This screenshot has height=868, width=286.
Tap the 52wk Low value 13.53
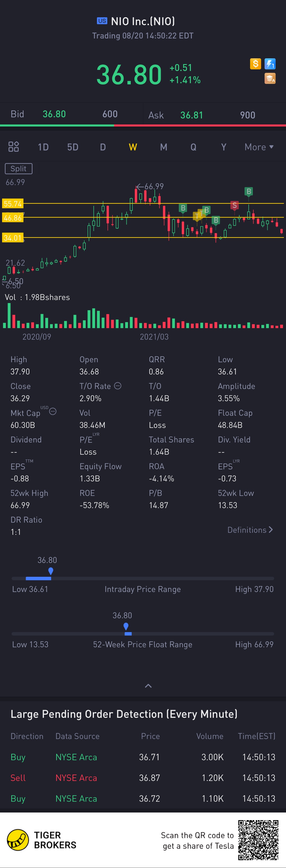[x=227, y=505]
